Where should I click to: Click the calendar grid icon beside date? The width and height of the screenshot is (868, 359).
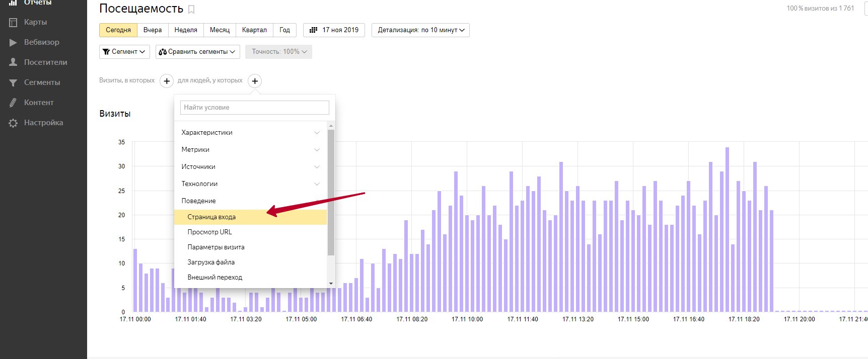313,30
